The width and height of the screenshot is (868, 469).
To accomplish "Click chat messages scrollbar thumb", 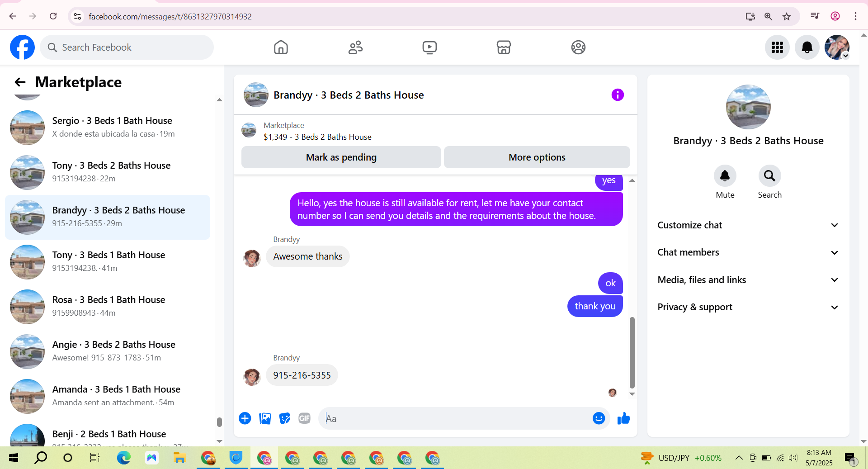I will click(632, 353).
